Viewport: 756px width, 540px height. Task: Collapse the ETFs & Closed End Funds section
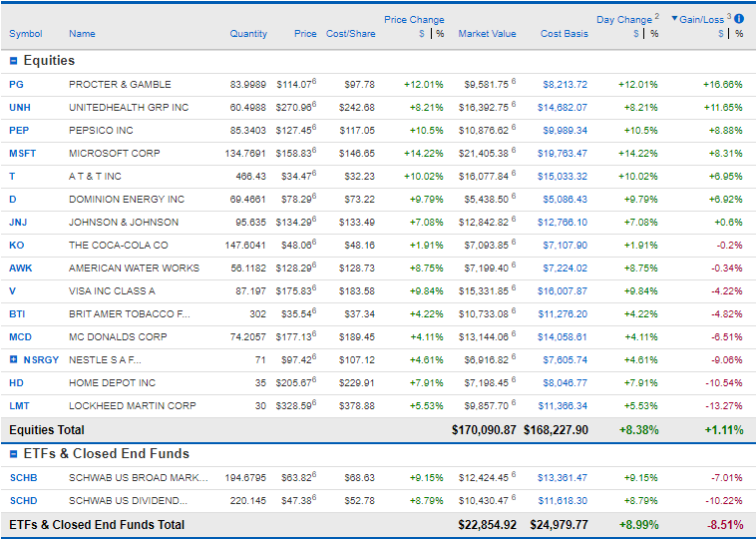coord(14,454)
